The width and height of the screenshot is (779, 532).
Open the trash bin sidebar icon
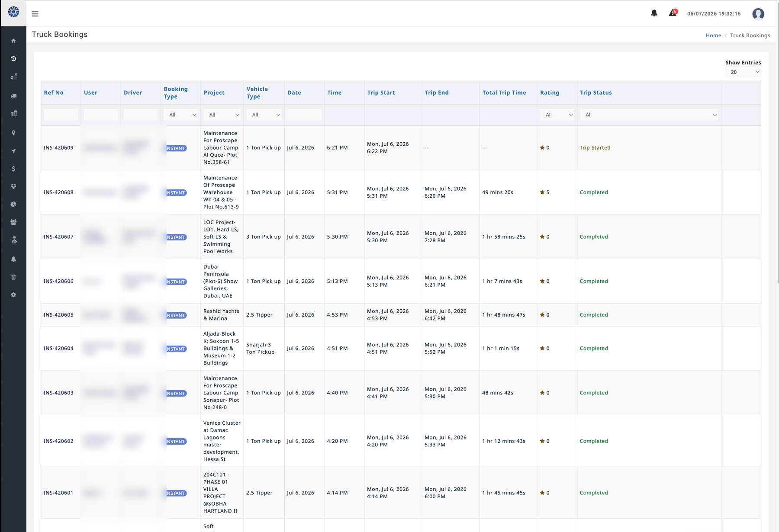click(13, 277)
